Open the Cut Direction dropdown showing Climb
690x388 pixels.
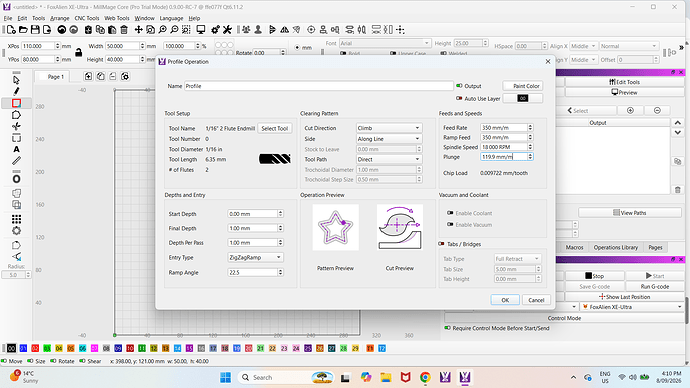pyautogui.click(x=389, y=128)
